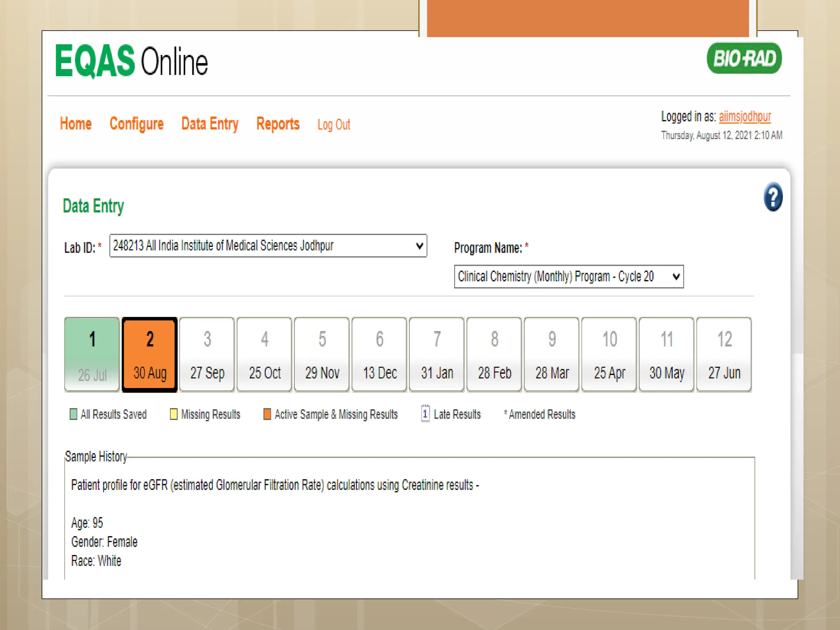Open the aiimsjodhpur user link

coord(744,116)
